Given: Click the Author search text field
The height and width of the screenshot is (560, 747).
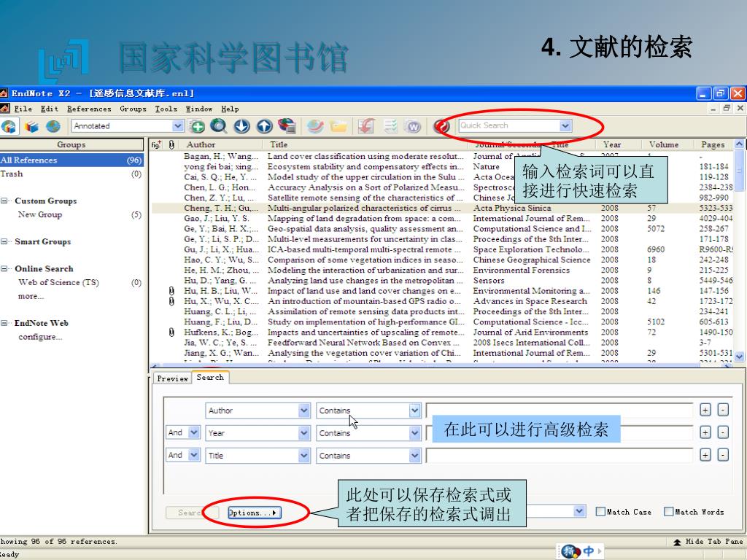Looking at the screenshot, I should (560, 411).
